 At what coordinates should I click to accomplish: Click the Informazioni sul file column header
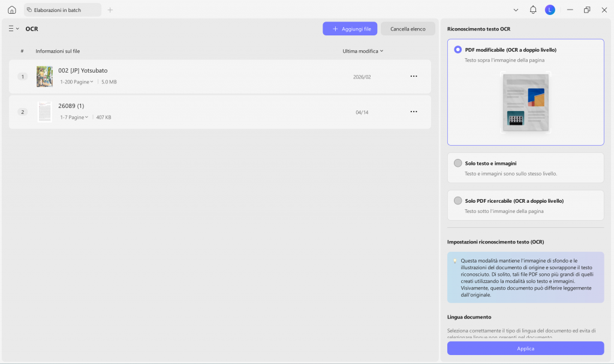tap(58, 51)
